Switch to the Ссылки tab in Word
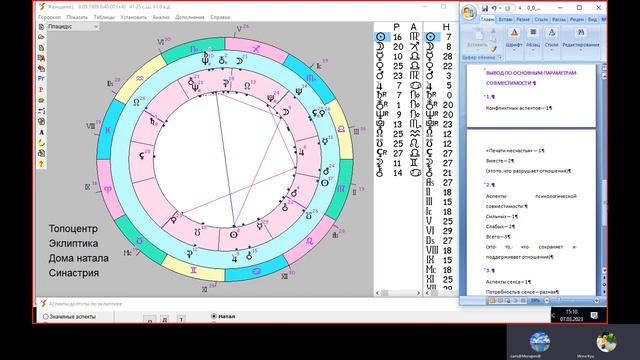Viewport: 640px width, 360px height. pyautogui.click(x=541, y=20)
